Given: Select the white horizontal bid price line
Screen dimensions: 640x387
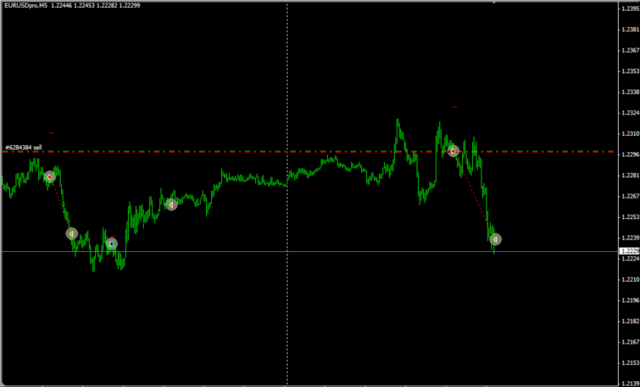Looking at the screenshot, I should click(310, 251).
